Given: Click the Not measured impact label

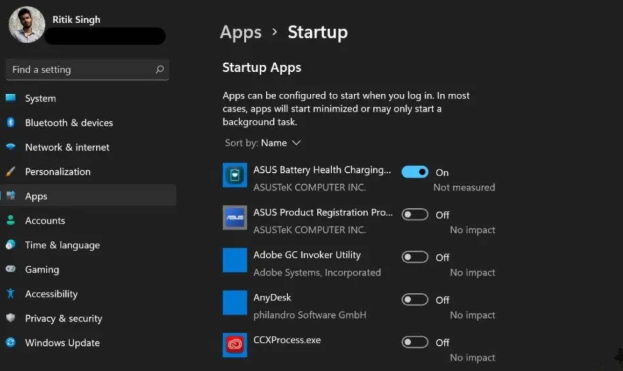Looking at the screenshot, I should click(x=464, y=187).
